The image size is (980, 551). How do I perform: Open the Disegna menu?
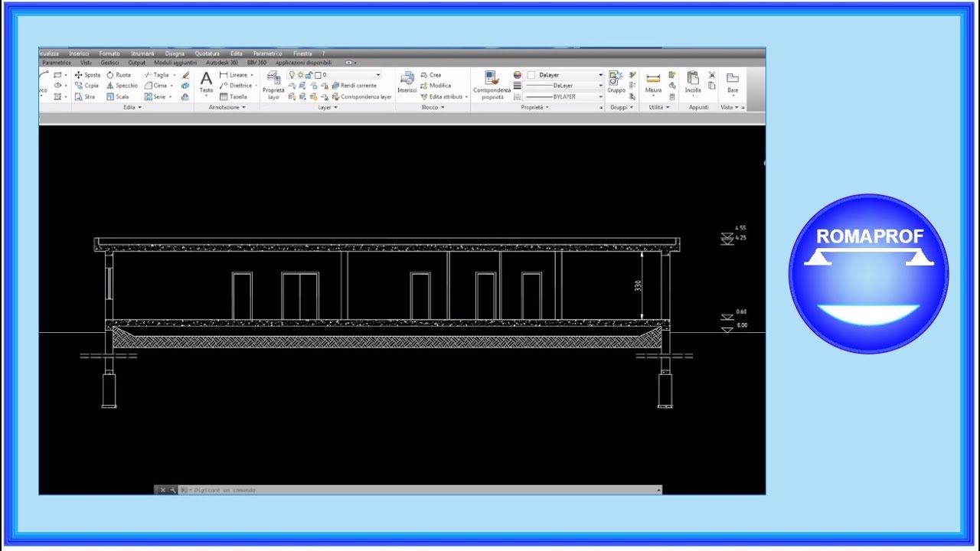coord(175,54)
